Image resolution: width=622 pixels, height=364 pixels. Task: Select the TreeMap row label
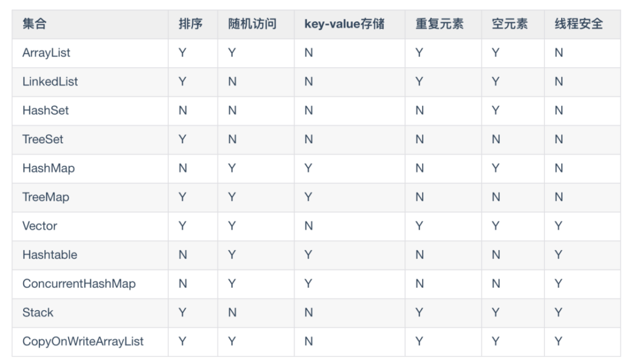[46, 197]
